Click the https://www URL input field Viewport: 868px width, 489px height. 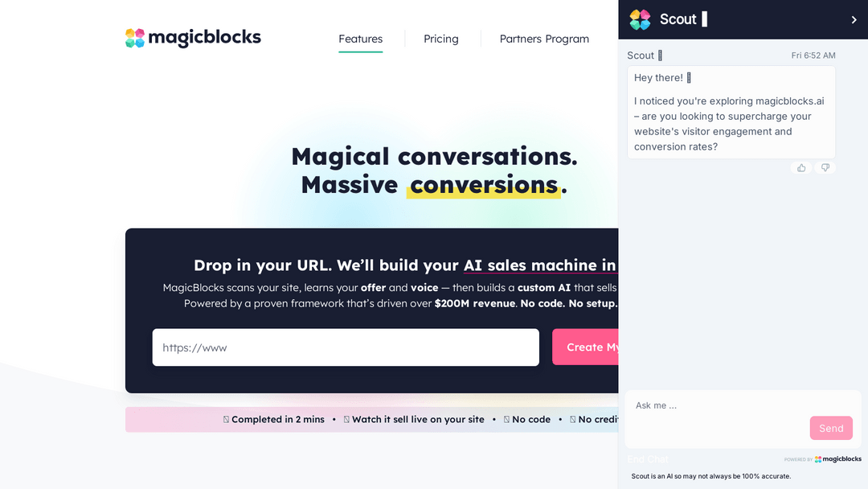(x=346, y=347)
